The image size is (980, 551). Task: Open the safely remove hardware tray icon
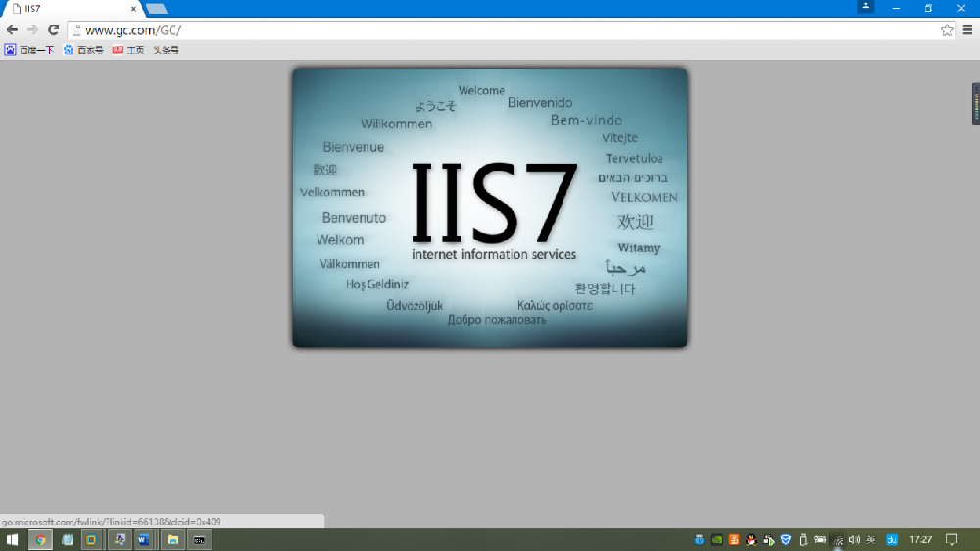[804, 540]
